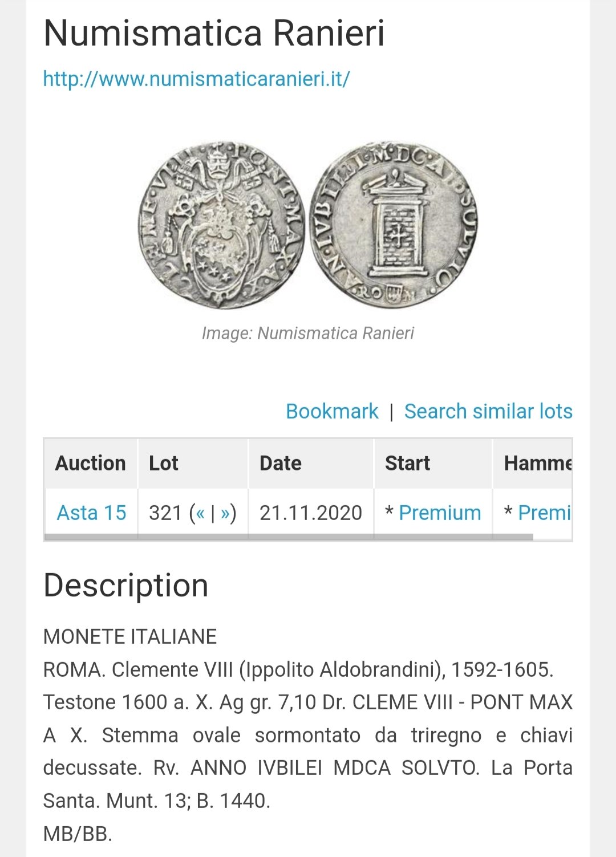616x857 pixels.
Task: Go to next lot using » arrow
Action: [x=225, y=513]
